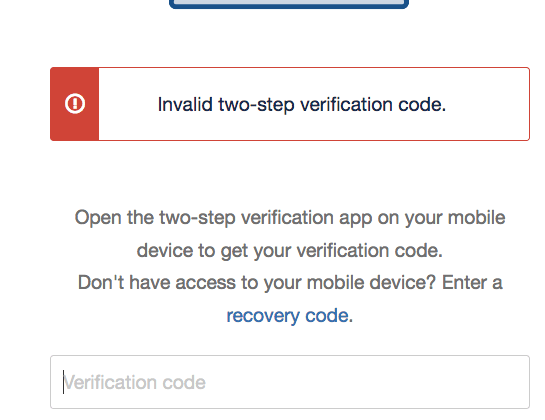Click the white area of the error alert
The height and width of the screenshot is (420, 545).
click(x=314, y=104)
